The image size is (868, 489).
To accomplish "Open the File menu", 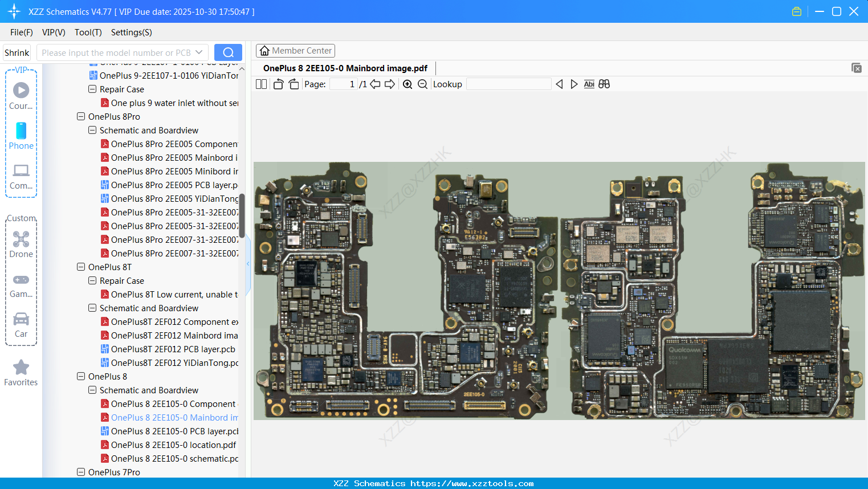I will [x=21, y=32].
